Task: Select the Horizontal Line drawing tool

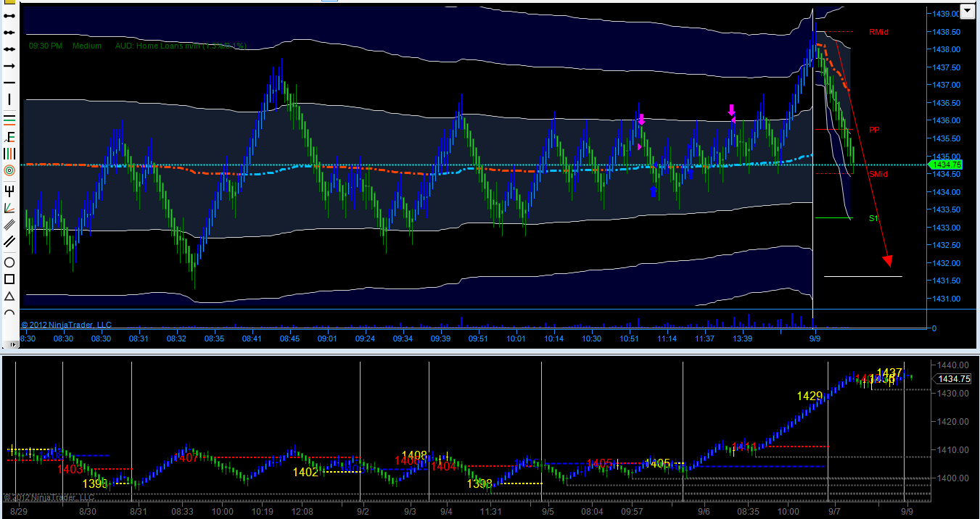Action: (9, 83)
